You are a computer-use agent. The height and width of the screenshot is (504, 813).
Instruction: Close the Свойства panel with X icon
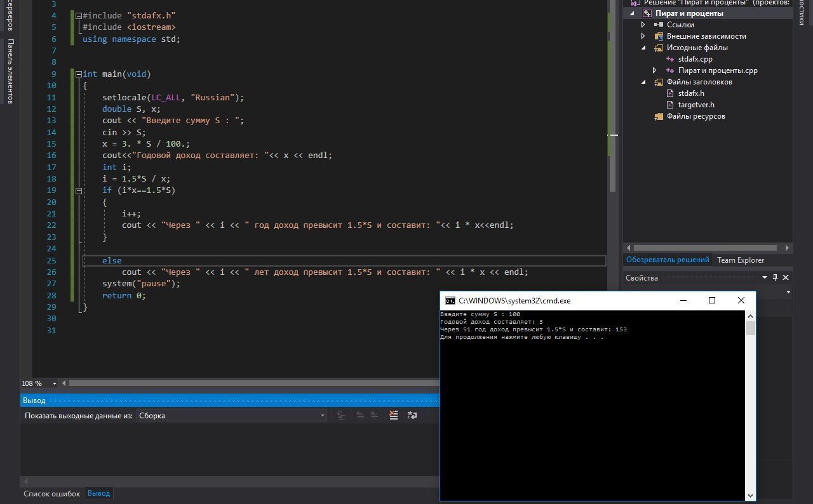coord(786,277)
